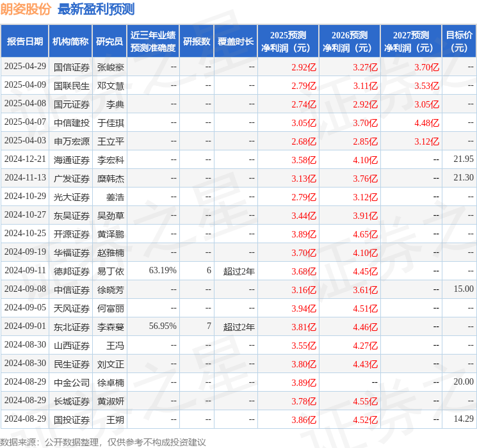Click the 中信建投 institution cell
Image resolution: width=477 pixels, height=448 pixels.
[72, 123]
